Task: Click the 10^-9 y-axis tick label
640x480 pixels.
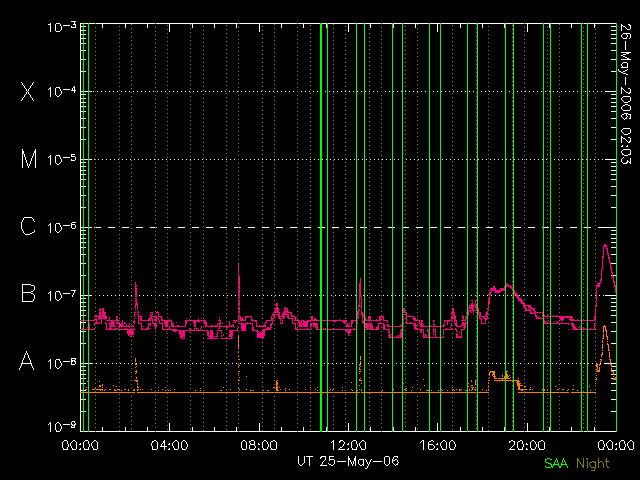Action: (x=62, y=427)
